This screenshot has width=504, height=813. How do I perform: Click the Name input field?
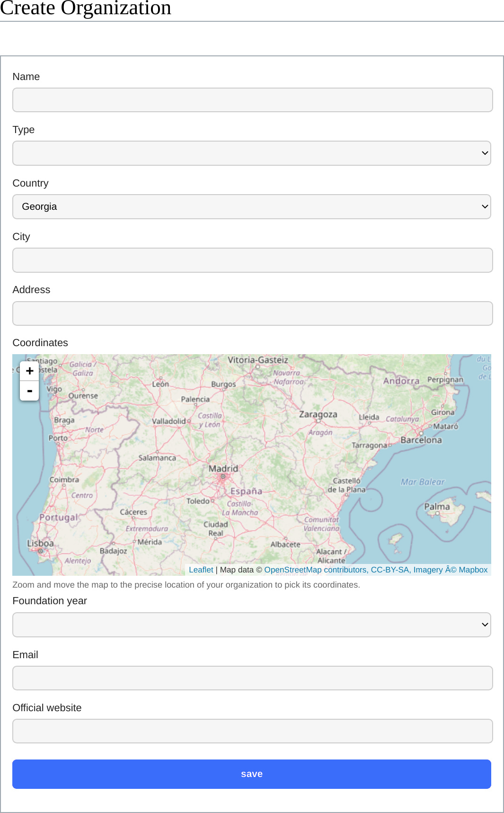coord(252,100)
